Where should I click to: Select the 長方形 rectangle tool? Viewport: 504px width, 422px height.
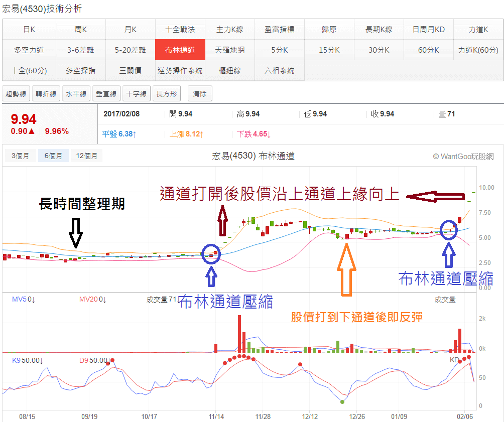(167, 94)
